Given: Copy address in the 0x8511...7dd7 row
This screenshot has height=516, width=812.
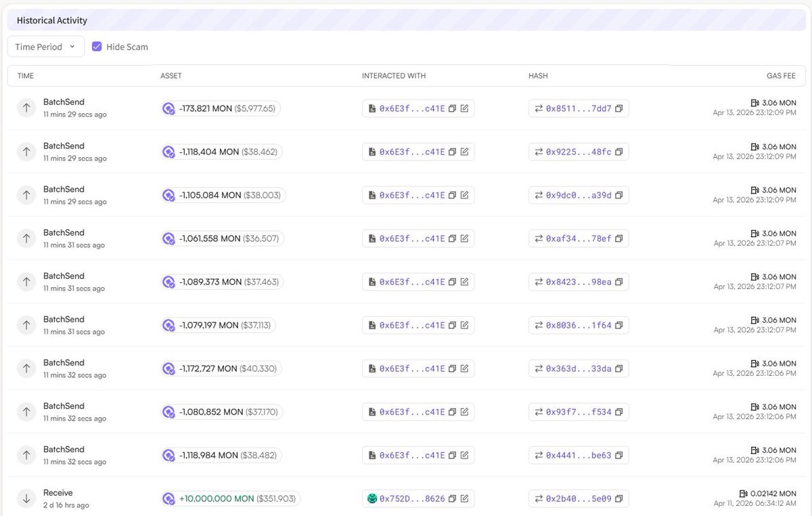Looking at the screenshot, I should pos(452,108).
